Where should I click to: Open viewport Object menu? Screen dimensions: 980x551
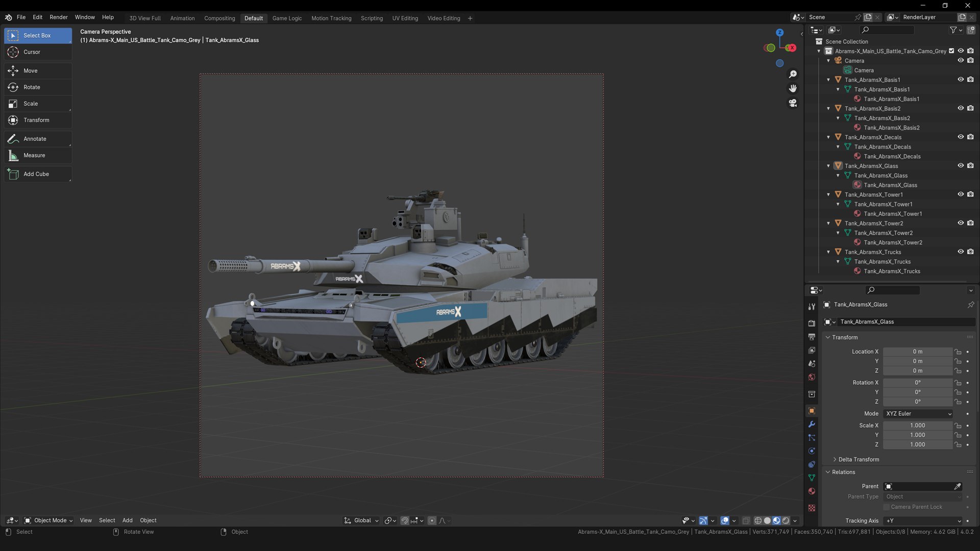148,521
